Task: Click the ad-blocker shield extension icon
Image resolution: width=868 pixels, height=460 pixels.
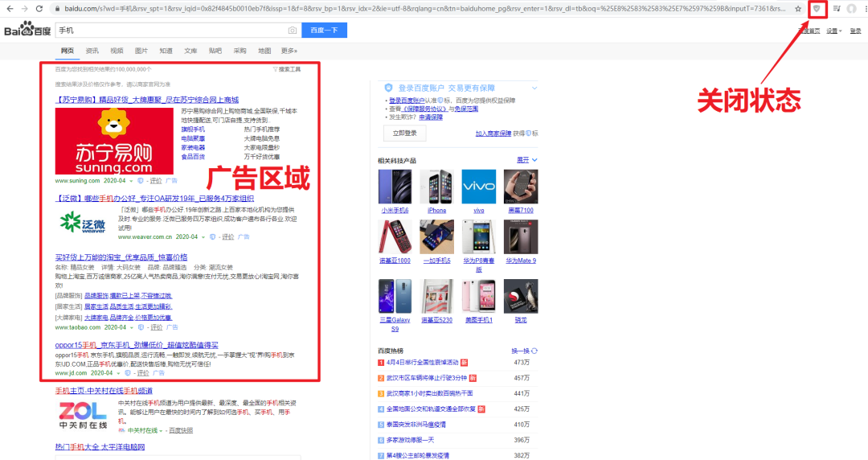Action: (817, 9)
